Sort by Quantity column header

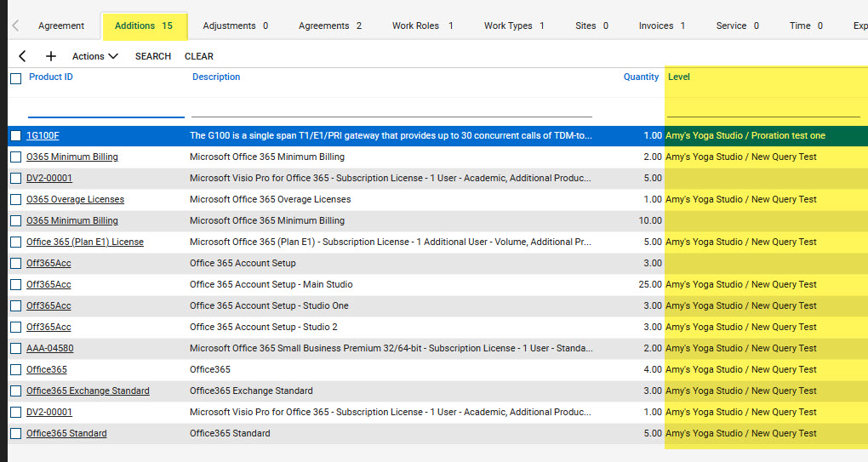[641, 77]
